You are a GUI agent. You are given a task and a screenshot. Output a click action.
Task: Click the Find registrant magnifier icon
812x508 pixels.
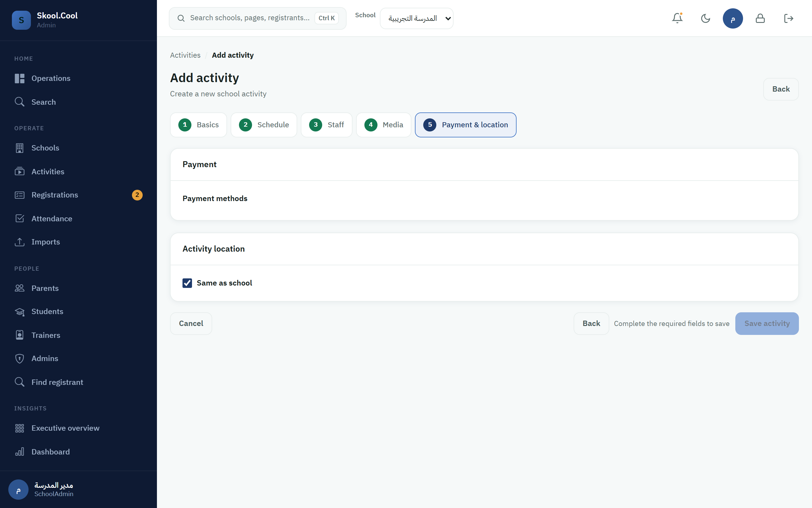click(x=20, y=382)
